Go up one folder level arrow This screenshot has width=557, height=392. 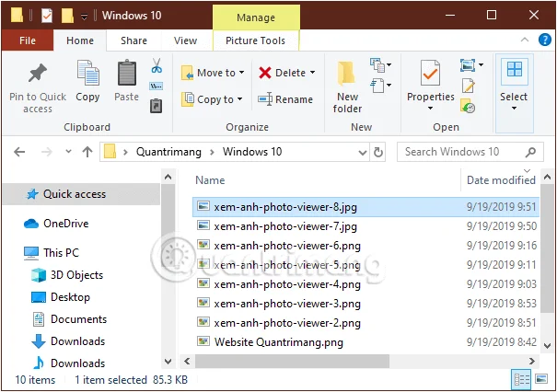pos(87,152)
